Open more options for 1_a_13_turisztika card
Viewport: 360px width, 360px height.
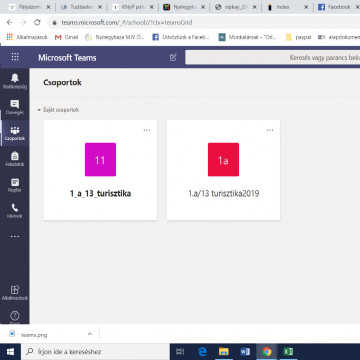coord(147,130)
